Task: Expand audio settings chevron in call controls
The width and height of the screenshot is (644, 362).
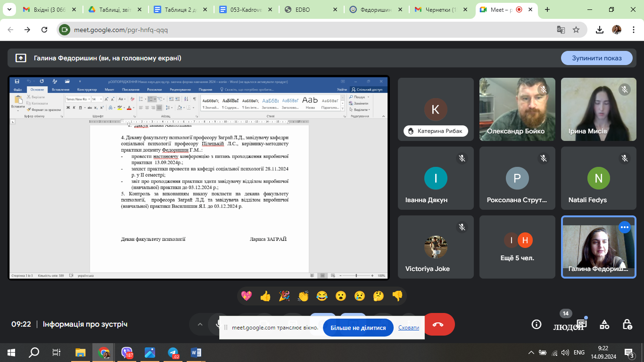Action: coord(200,324)
